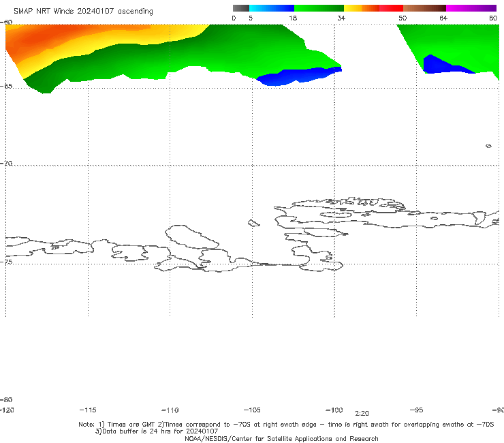Click the red segment of the color bar

click(x=391, y=8)
